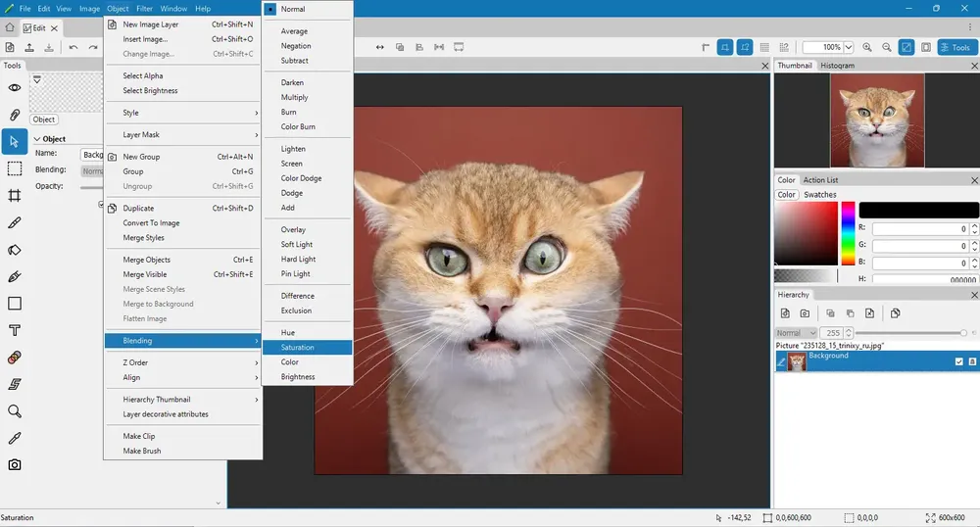Screen dimensions: 980x527
Task: Open the Normal blend mode dropdown in Hierarchy
Action: click(x=796, y=333)
